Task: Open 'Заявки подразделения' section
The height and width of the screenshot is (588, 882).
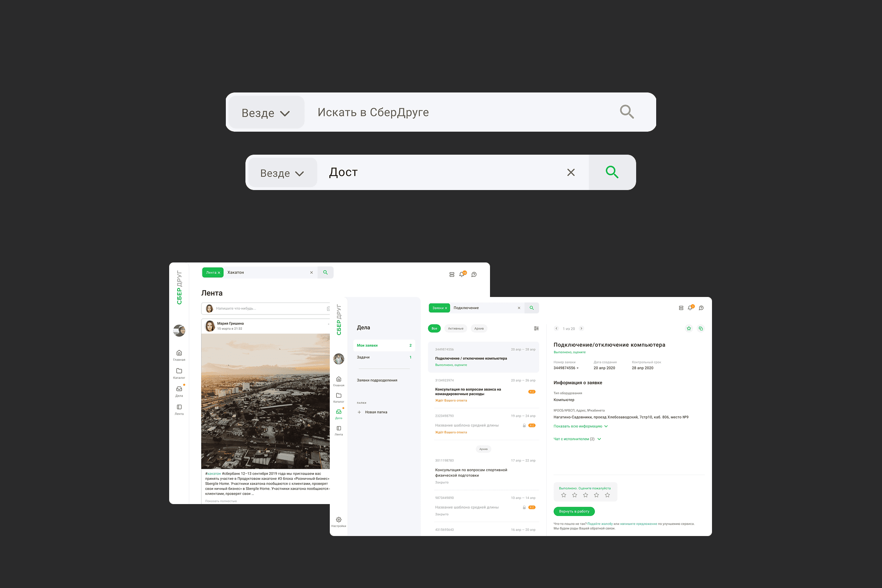Action: (377, 380)
